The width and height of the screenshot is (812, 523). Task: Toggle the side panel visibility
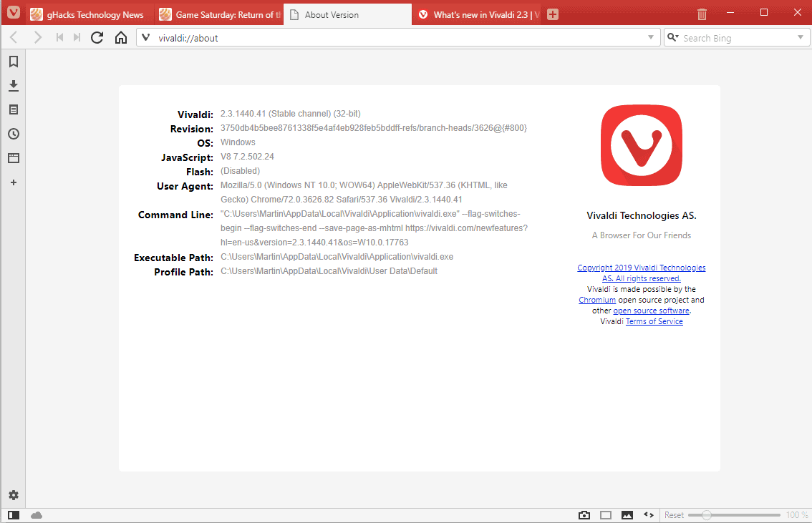pos(13,514)
